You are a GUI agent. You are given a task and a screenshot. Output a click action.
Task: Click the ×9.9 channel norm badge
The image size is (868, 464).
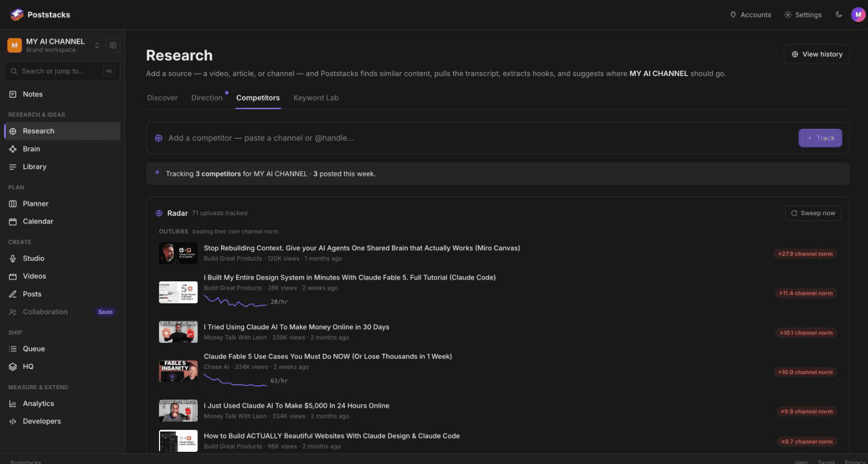[x=806, y=412]
